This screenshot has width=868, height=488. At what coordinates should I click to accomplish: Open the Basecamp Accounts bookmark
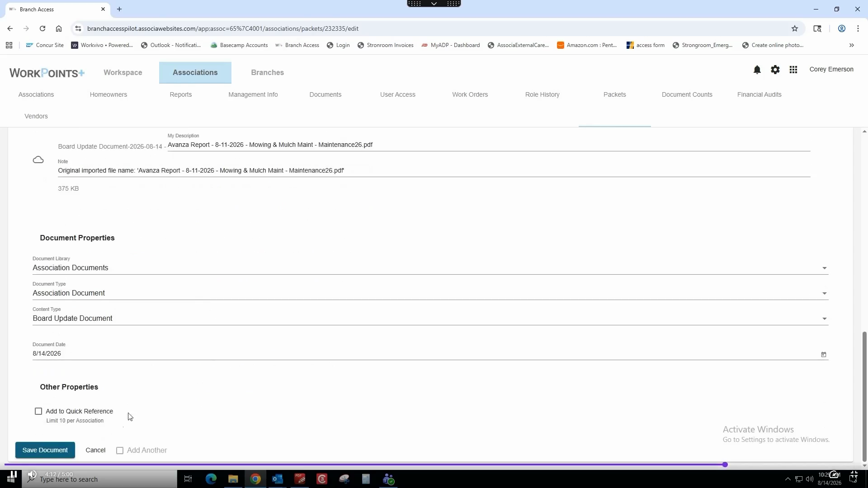coord(239,45)
